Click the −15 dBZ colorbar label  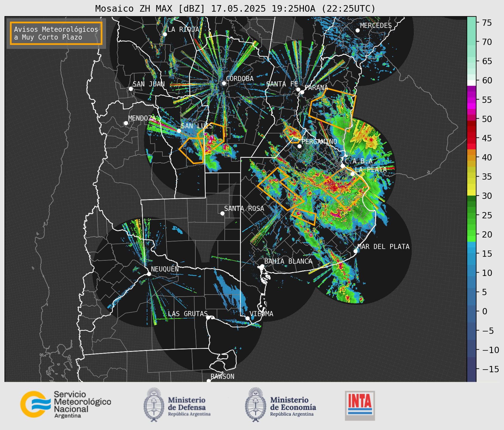(490, 369)
